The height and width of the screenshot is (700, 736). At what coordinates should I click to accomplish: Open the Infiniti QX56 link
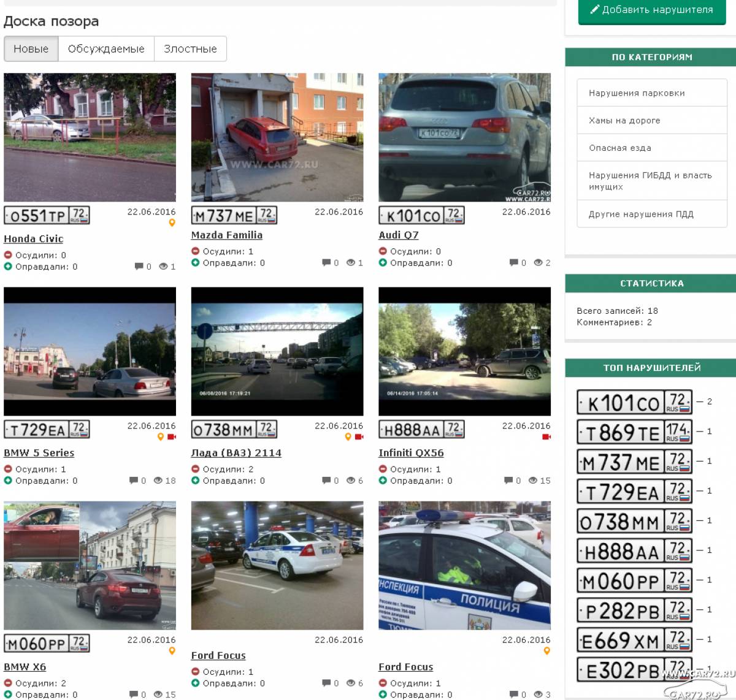click(411, 453)
